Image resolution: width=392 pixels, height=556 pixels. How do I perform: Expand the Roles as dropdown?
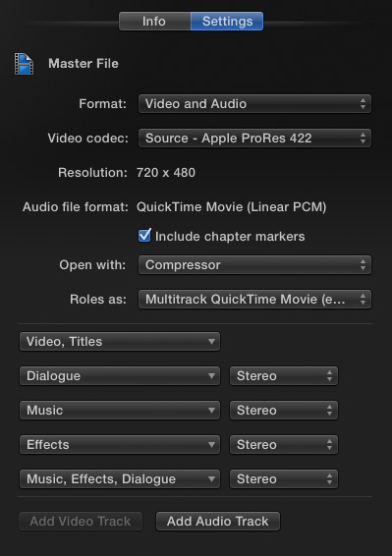coord(254,300)
